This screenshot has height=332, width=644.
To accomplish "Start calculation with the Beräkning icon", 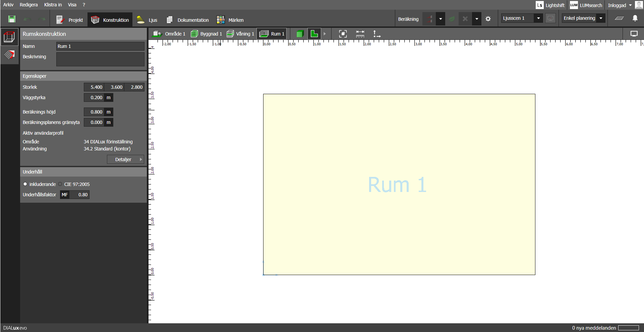I will click(x=429, y=19).
